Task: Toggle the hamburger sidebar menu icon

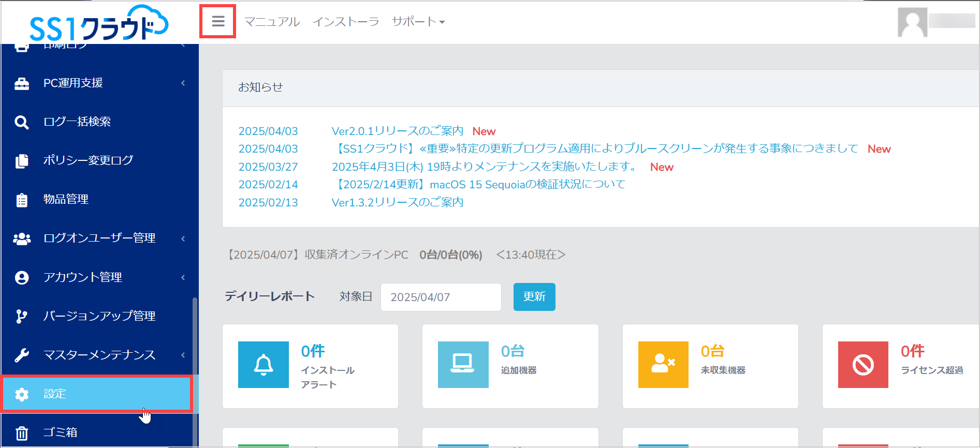Action: (218, 21)
